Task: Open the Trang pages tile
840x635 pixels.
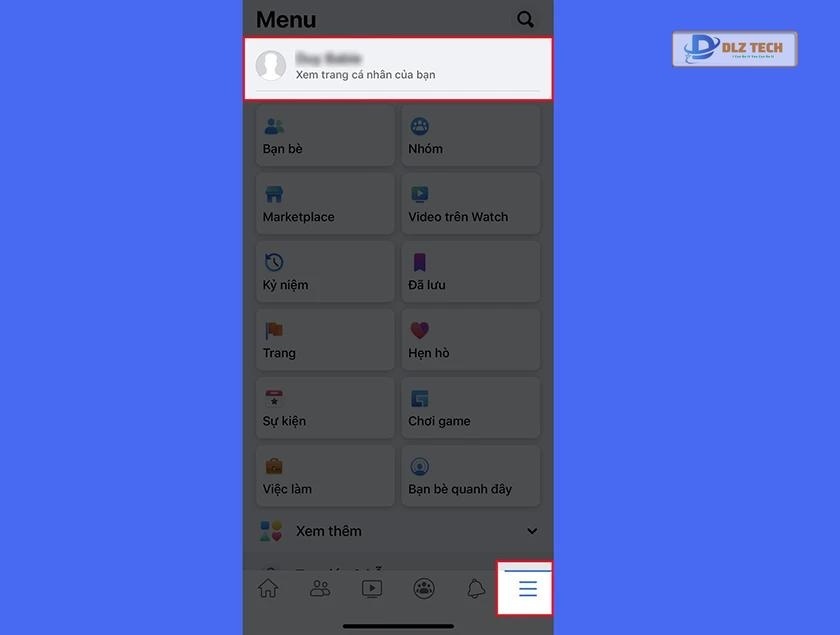Action: click(325, 341)
